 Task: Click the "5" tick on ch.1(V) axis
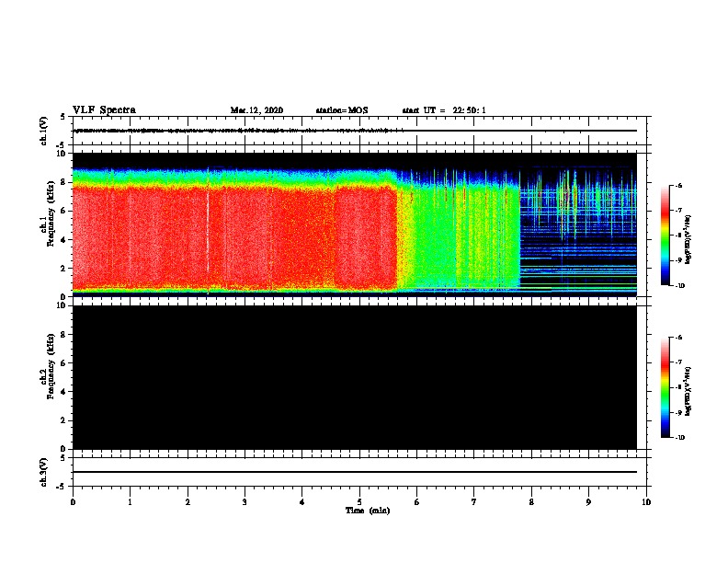(x=63, y=117)
